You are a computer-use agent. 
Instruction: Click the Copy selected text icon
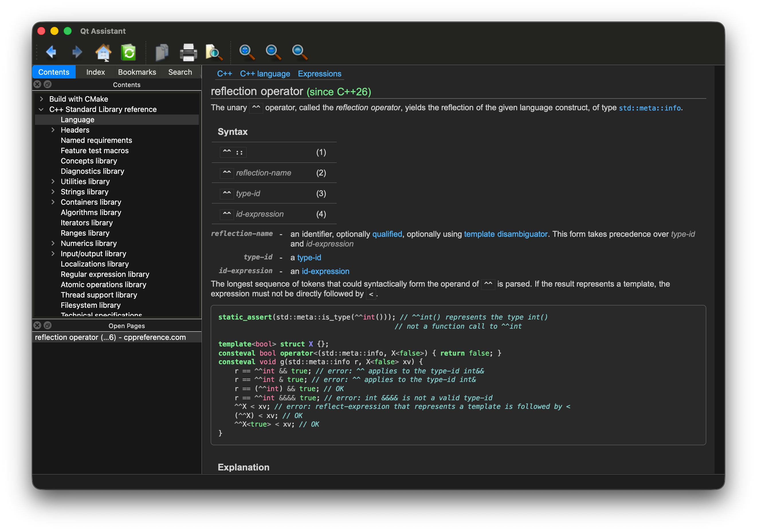click(x=162, y=52)
